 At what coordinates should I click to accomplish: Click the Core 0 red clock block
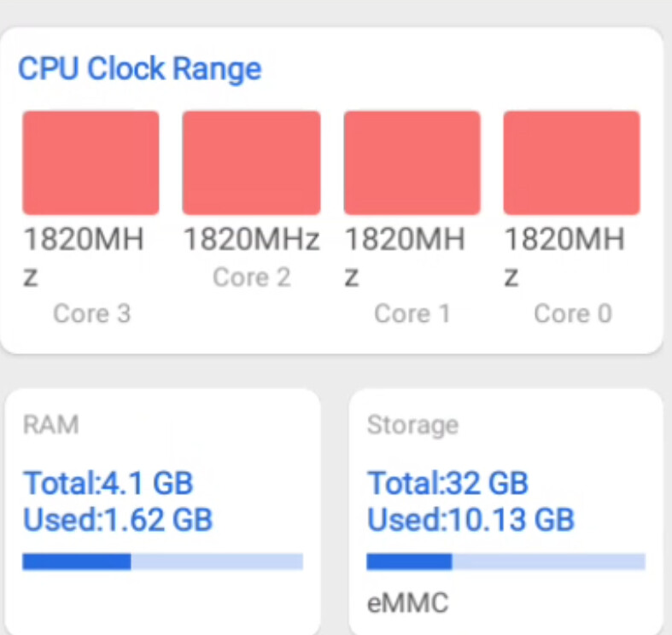(571, 162)
